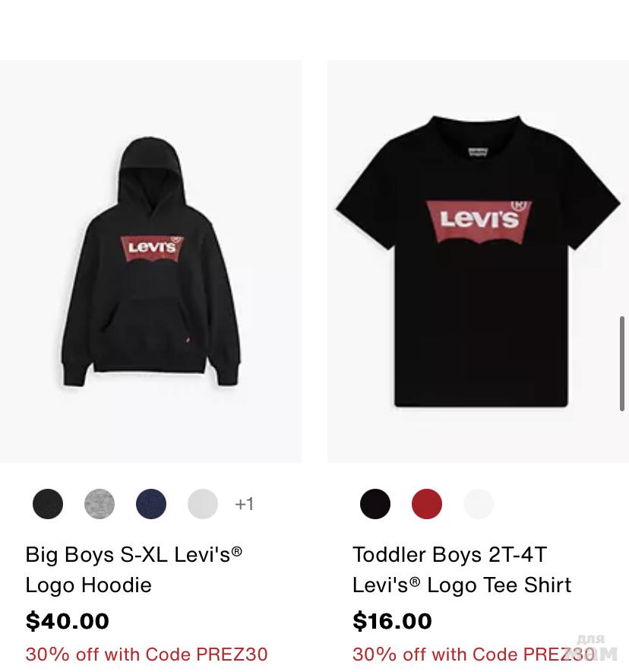Screen dimensions: 629x672
Task: Open the Levi's Logo Tee Shirt image
Action: [478, 262]
